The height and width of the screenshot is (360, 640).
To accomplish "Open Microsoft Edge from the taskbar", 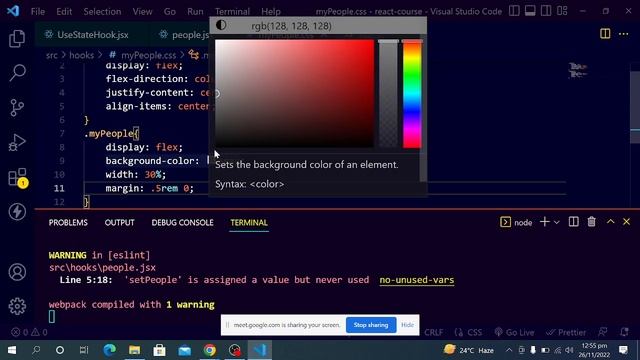I will (109, 350).
